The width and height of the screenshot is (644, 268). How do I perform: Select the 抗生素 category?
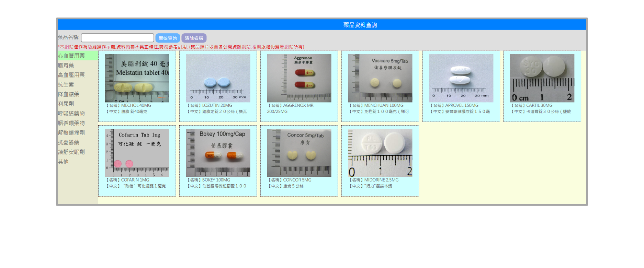pyautogui.click(x=78, y=84)
